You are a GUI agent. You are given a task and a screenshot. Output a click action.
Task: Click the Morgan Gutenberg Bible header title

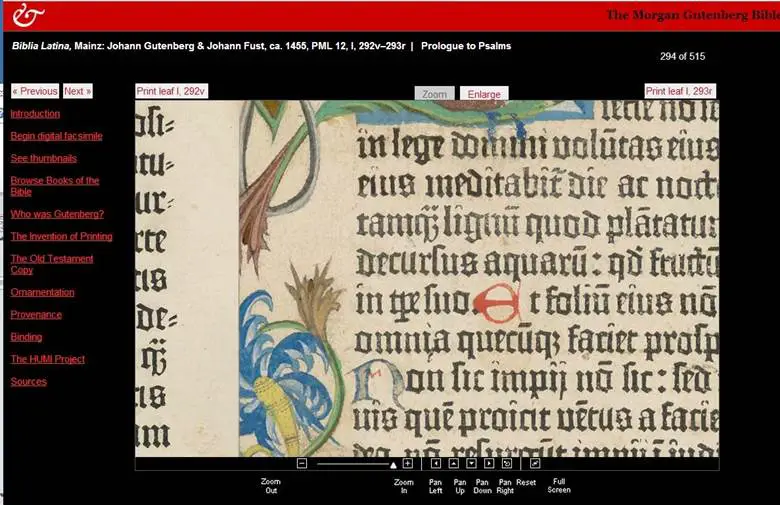pos(692,15)
